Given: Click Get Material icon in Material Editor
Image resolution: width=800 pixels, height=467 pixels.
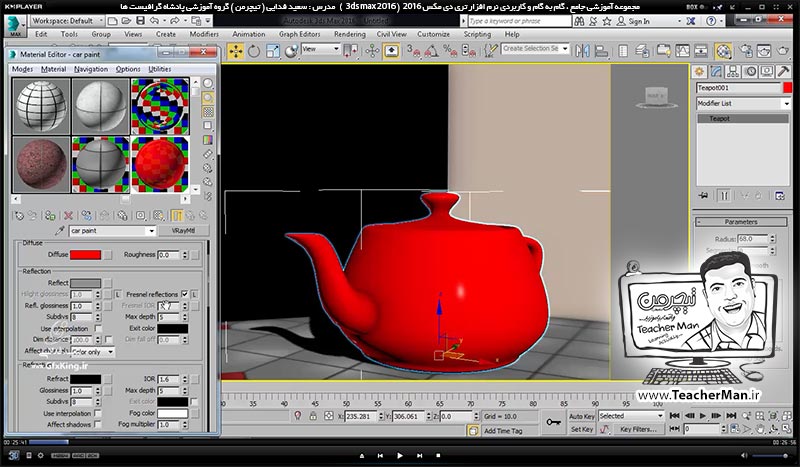Looking at the screenshot, I should 19,216.
